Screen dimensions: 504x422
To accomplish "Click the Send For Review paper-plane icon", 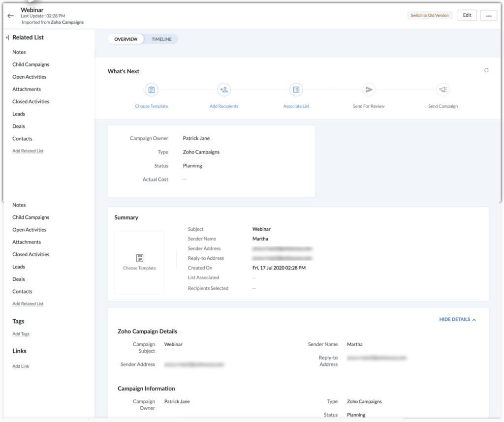I will point(368,90).
